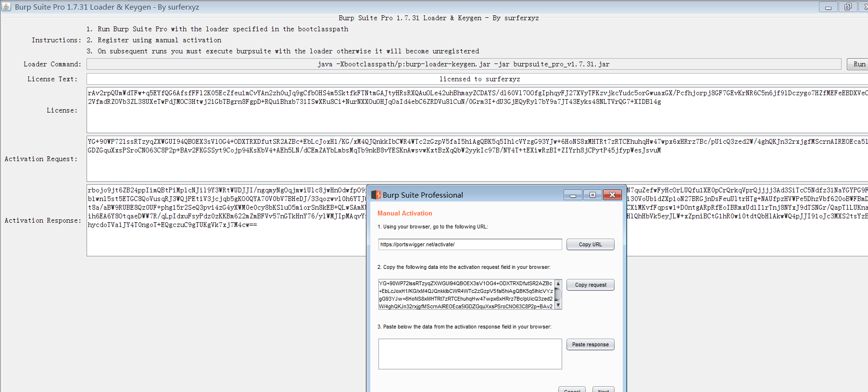Screen dimensions: 868x392
Task: Click the Java icon in Keygen title bar
Action: pos(6,7)
